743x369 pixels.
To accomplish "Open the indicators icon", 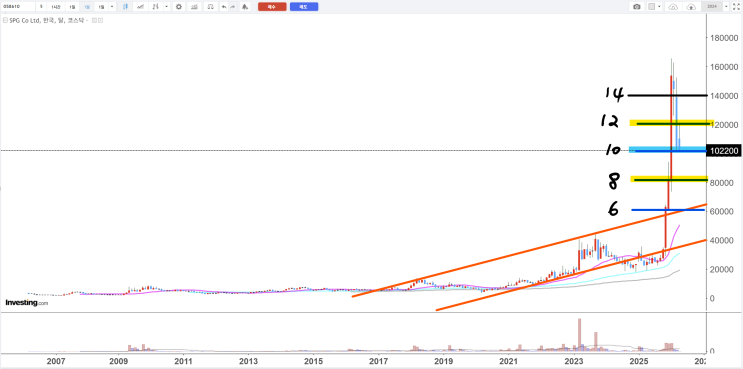I will (194, 7).
